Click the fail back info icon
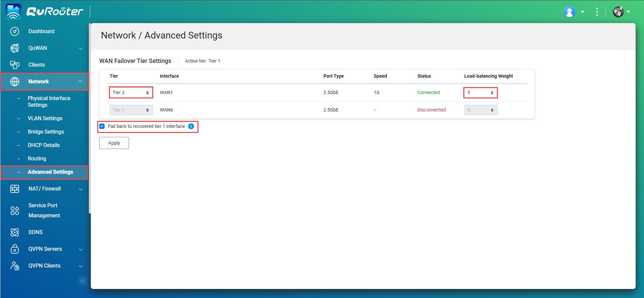Image resolution: width=644 pixels, height=298 pixels. click(x=191, y=126)
